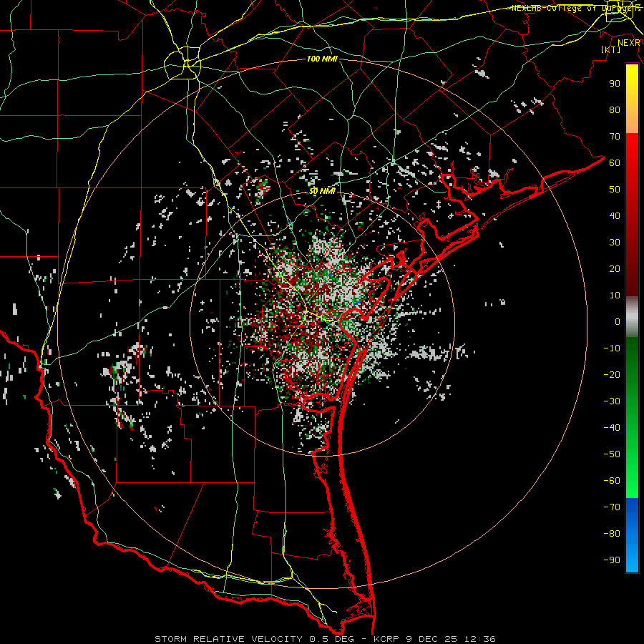The image size is (644, 644).
Task: Click the 70 value on the velocity scale
Action: pos(615,137)
